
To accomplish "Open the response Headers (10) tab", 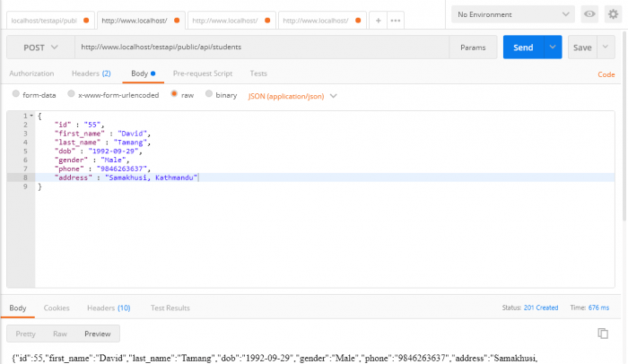I will click(x=109, y=308).
